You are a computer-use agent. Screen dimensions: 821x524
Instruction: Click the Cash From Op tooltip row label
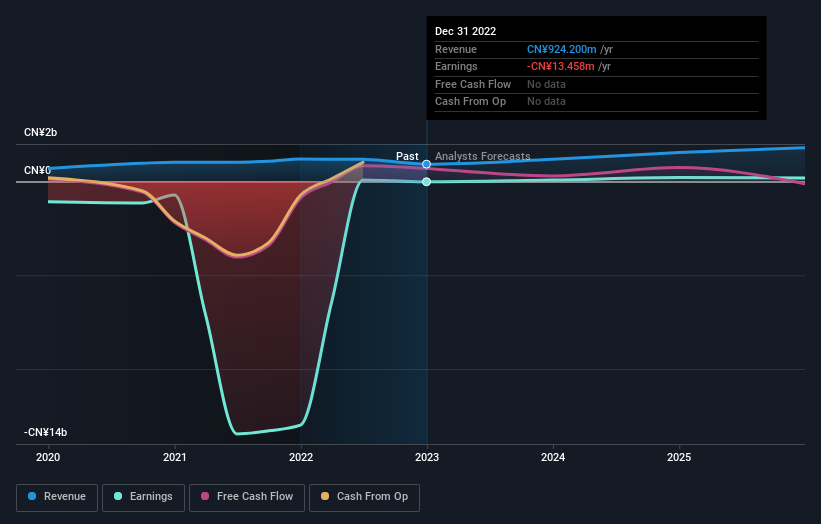(x=470, y=102)
